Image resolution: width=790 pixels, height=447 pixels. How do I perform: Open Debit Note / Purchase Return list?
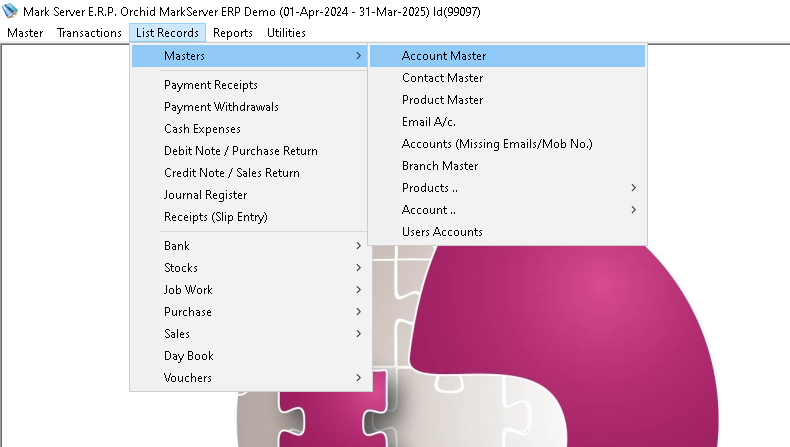pos(249,151)
